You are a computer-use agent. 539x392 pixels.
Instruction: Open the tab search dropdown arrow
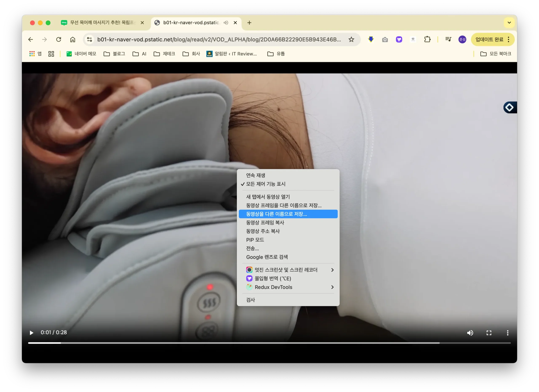pos(509,23)
